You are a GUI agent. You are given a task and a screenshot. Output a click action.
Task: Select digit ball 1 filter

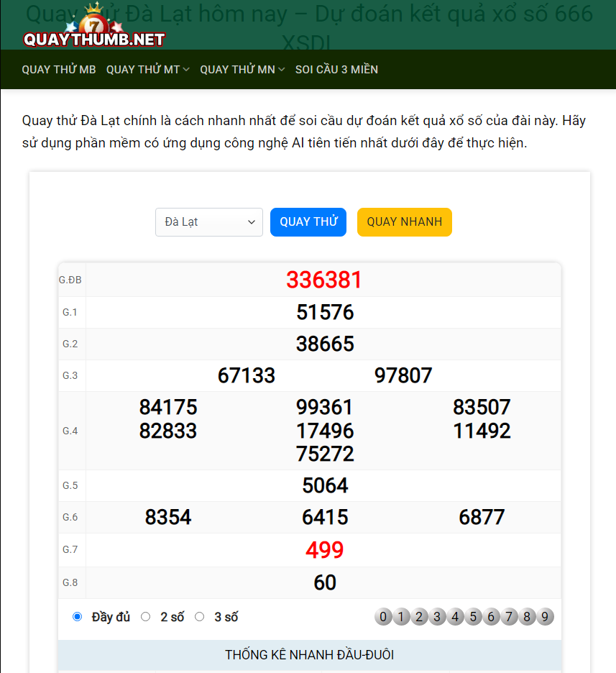click(401, 617)
